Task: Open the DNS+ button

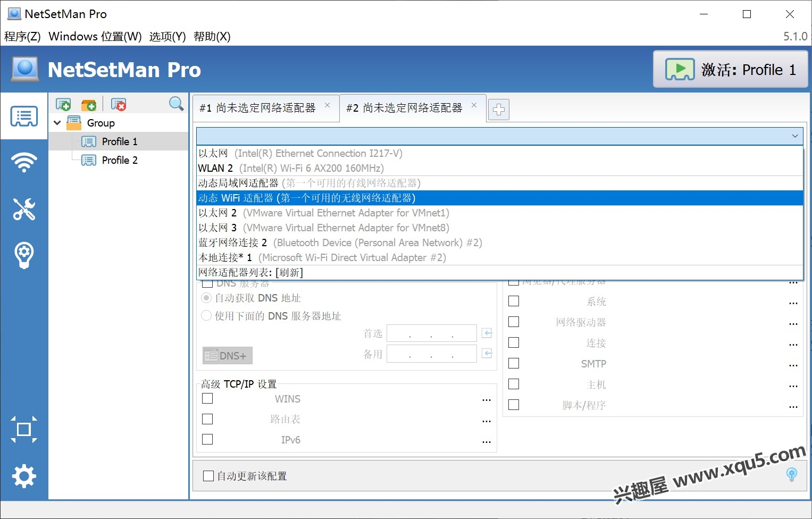Action: [x=227, y=355]
